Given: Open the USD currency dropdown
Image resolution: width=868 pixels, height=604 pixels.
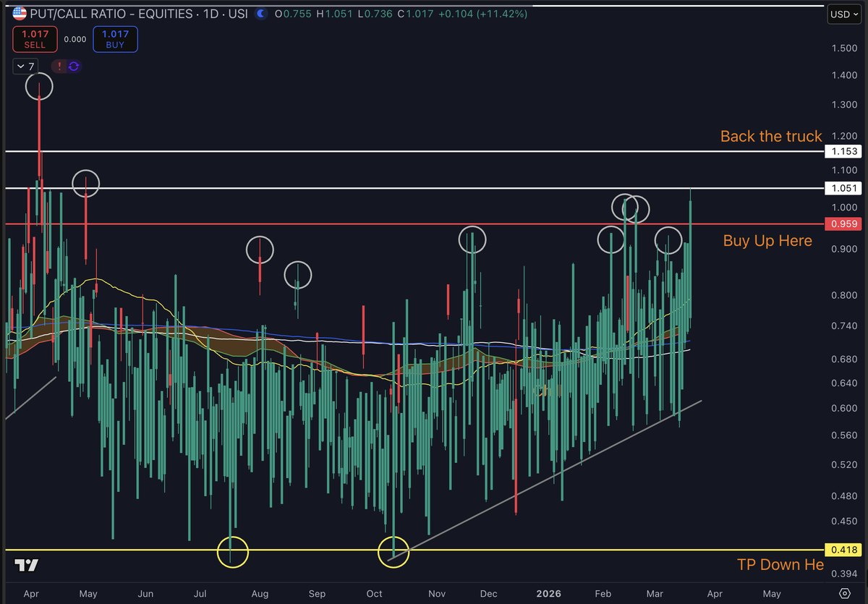Looking at the screenshot, I should 843,13.
